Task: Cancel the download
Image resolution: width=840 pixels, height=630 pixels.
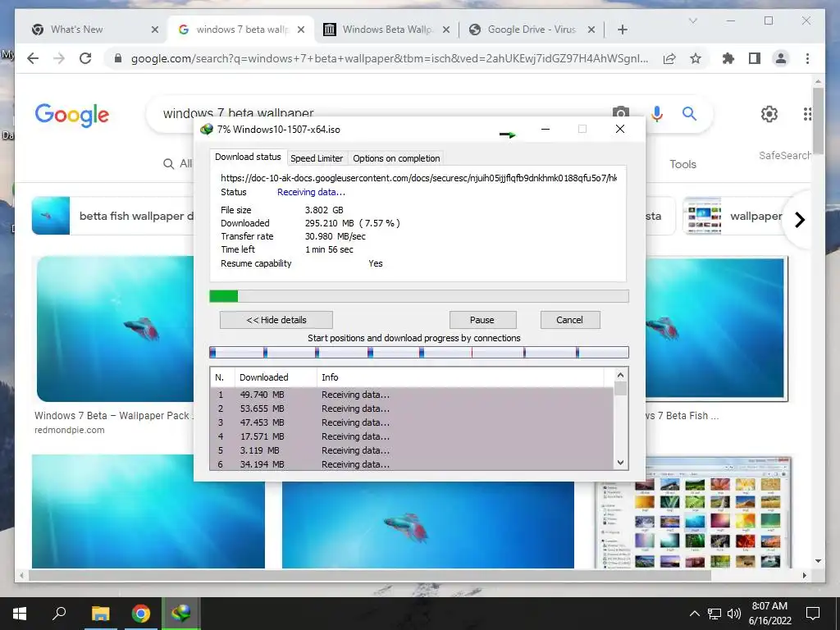Action: pos(569,320)
